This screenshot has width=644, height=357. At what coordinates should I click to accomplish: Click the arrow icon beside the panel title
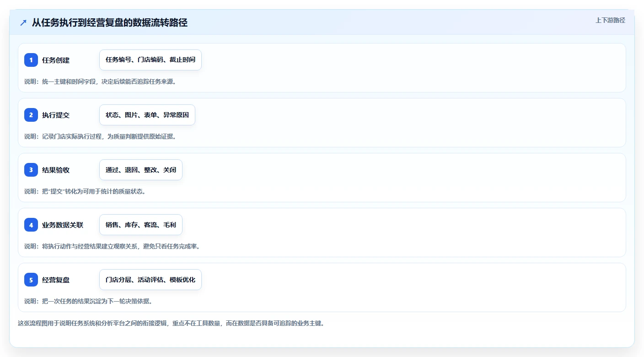pyautogui.click(x=23, y=22)
